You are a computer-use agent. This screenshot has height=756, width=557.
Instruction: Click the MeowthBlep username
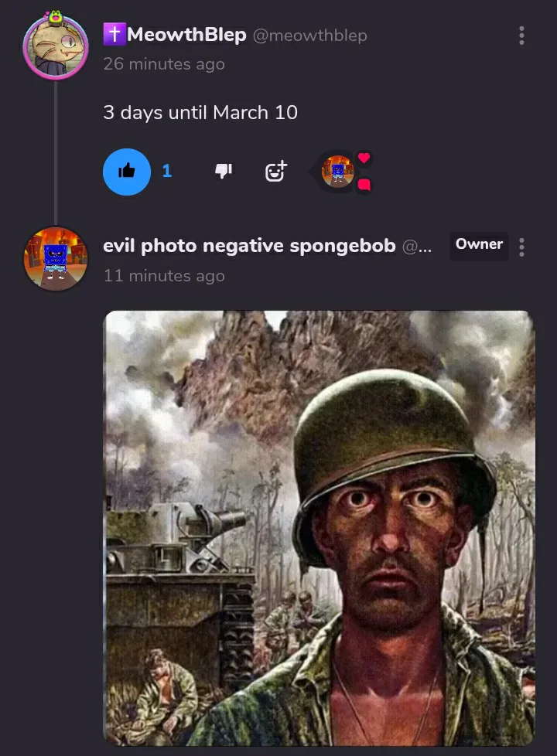tap(186, 35)
